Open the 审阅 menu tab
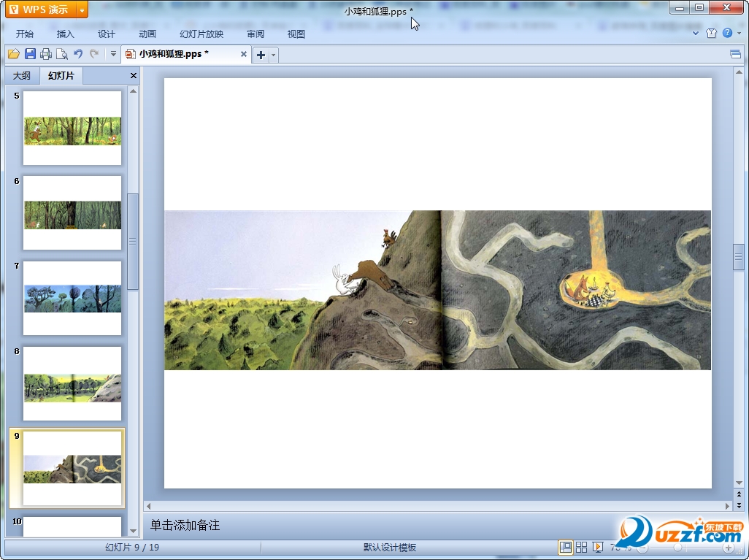The width and height of the screenshot is (749, 560). coord(255,34)
